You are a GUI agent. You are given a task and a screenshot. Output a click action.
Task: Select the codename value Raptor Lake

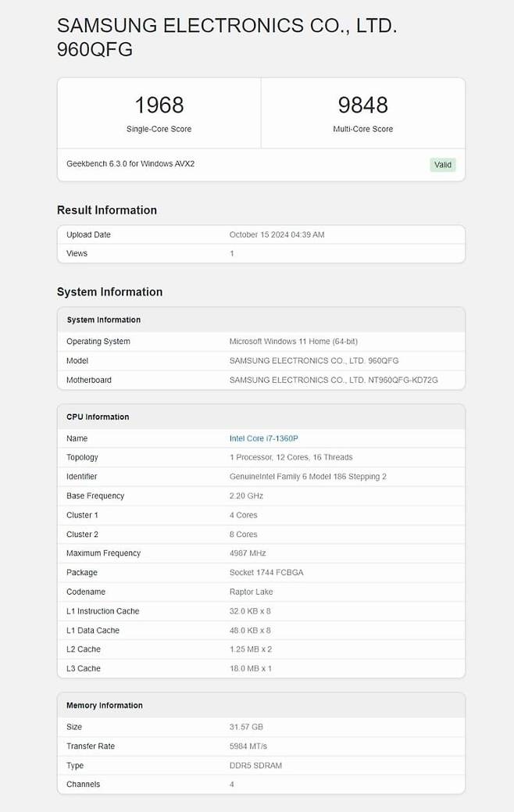tap(251, 592)
